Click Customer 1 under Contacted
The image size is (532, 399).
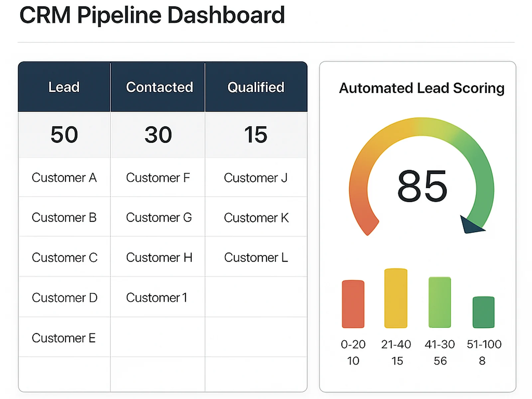coord(156,297)
